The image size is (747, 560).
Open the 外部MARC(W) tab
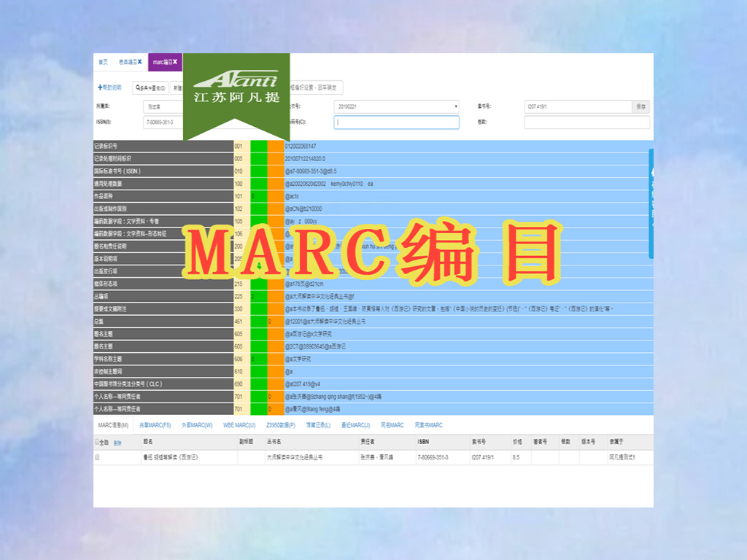(x=197, y=425)
